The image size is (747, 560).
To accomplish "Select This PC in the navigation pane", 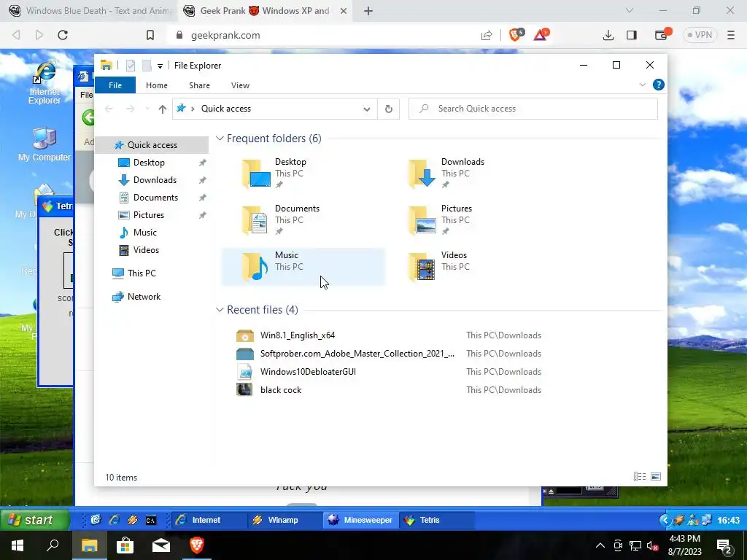I will click(x=141, y=273).
